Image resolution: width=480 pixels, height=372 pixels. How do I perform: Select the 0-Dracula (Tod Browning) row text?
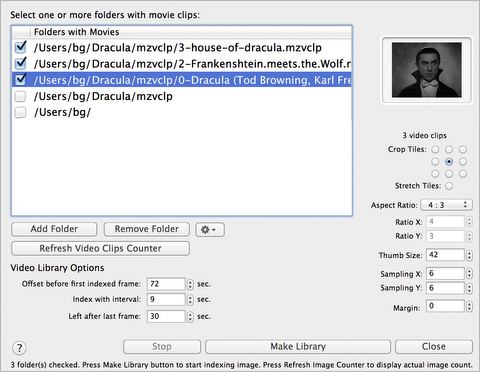point(192,80)
